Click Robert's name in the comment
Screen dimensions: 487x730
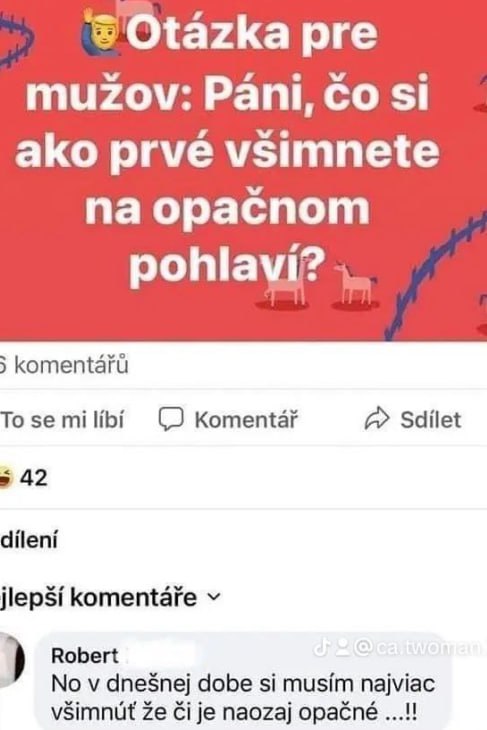[x=85, y=656]
